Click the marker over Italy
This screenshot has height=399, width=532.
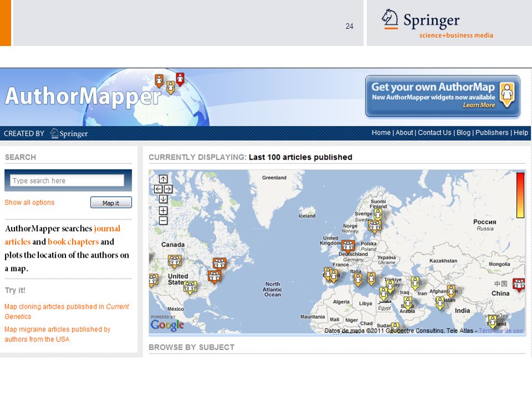[357, 279]
